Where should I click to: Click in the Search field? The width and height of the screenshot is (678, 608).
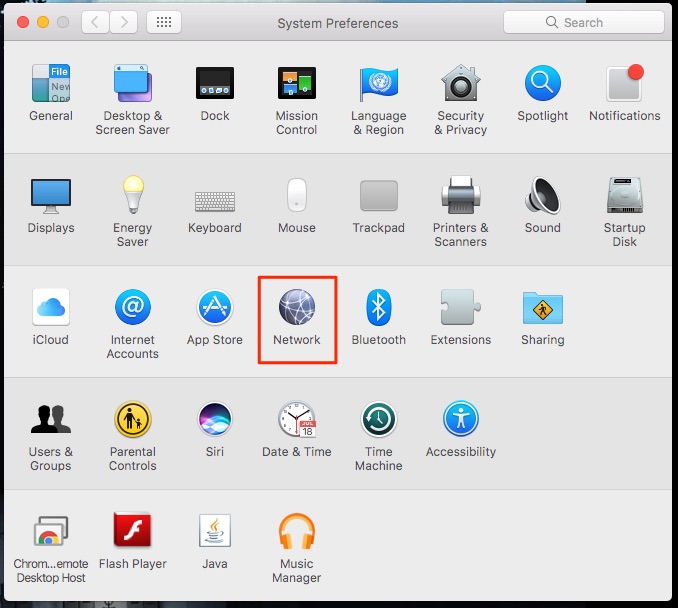(584, 22)
